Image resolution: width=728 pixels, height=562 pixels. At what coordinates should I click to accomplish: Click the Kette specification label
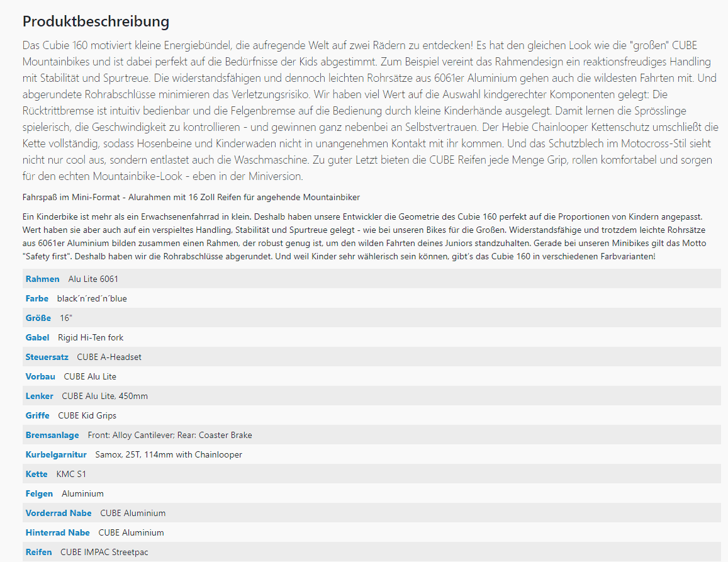coord(36,474)
